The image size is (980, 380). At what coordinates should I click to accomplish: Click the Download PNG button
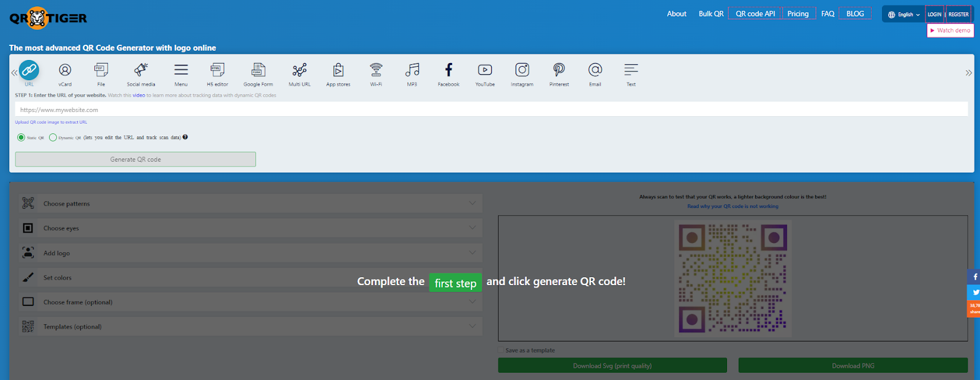(853, 365)
